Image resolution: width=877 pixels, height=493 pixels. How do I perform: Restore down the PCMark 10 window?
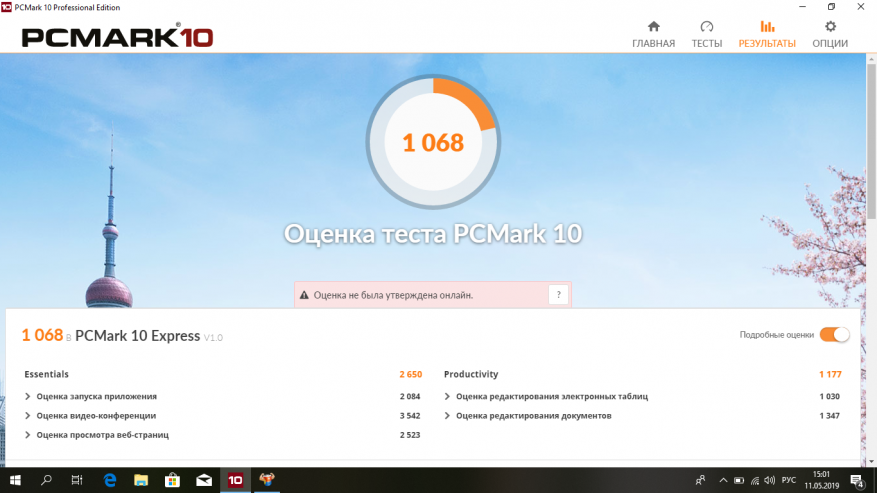pos(831,7)
